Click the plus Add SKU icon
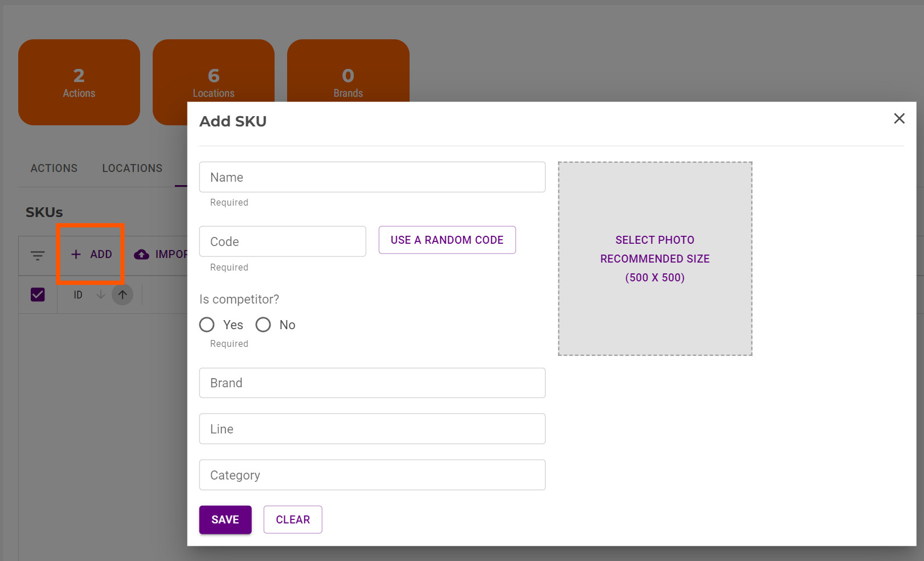The image size is (924, 561). [76, 255]
